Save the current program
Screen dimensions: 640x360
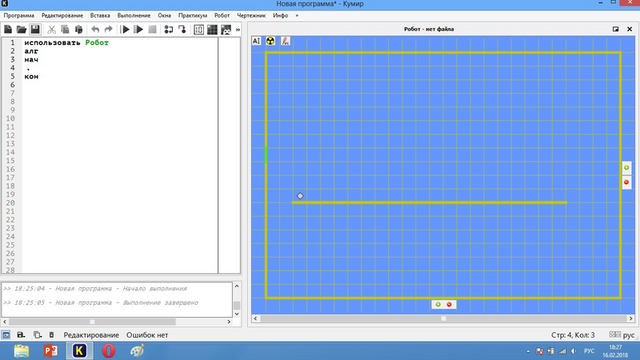pos(35,29)
